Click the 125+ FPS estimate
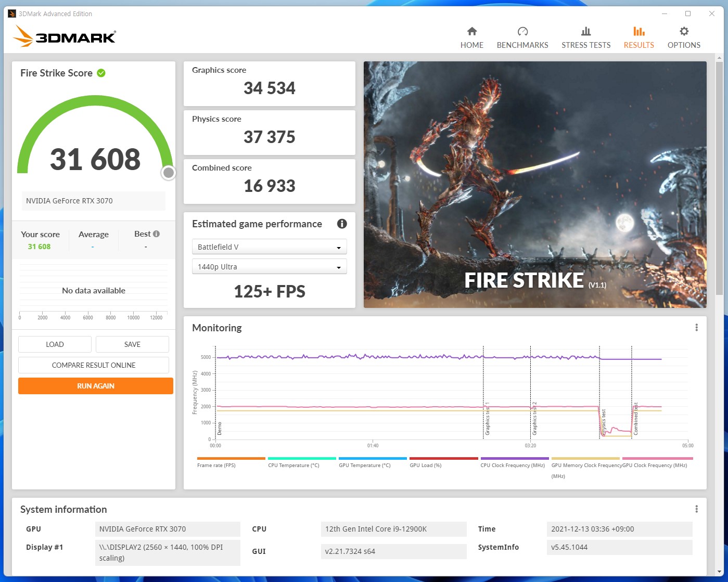728x582 pixels. [x=270, y=291]
